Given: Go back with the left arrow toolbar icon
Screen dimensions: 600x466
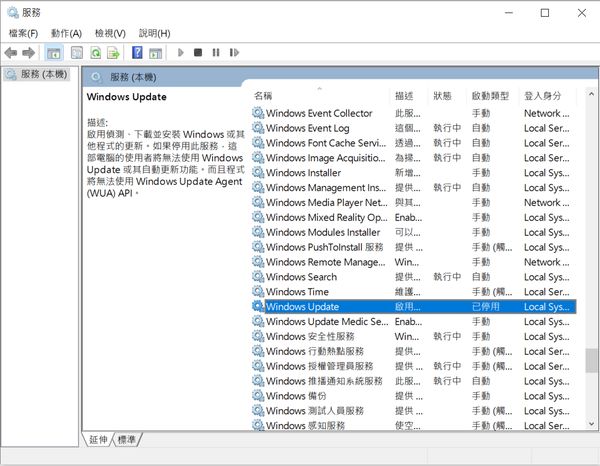Looking at the screenshot, I should pos(11,52).
